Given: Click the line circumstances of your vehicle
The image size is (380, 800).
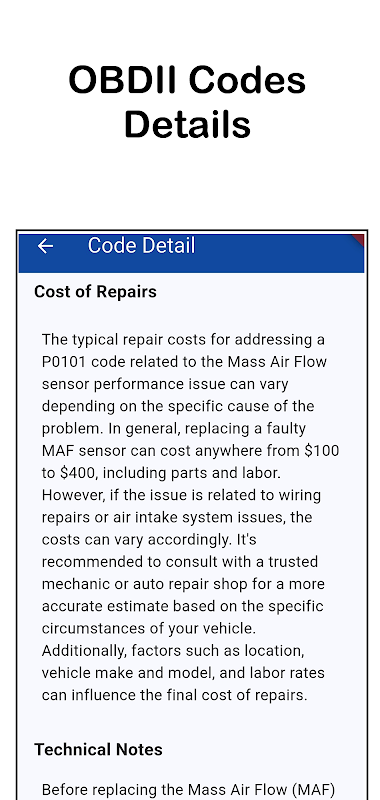Looking at the screenshot, I should (149, 629).
